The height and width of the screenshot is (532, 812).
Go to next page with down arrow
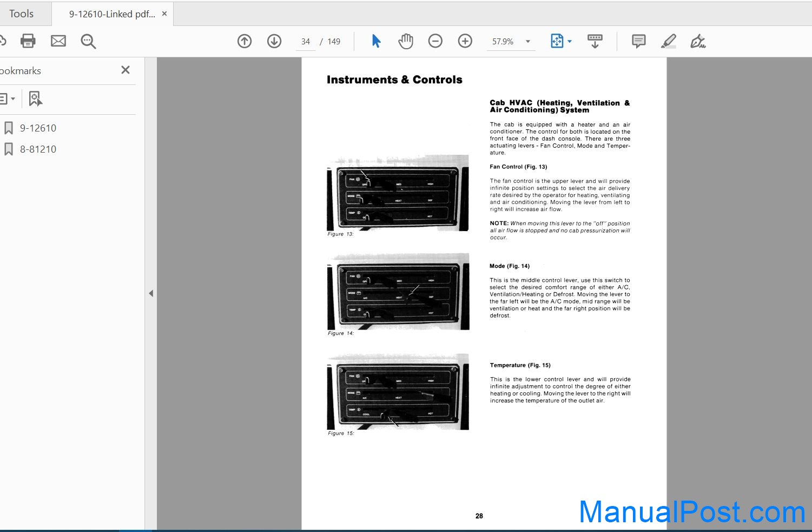click(x=274, y=41)
